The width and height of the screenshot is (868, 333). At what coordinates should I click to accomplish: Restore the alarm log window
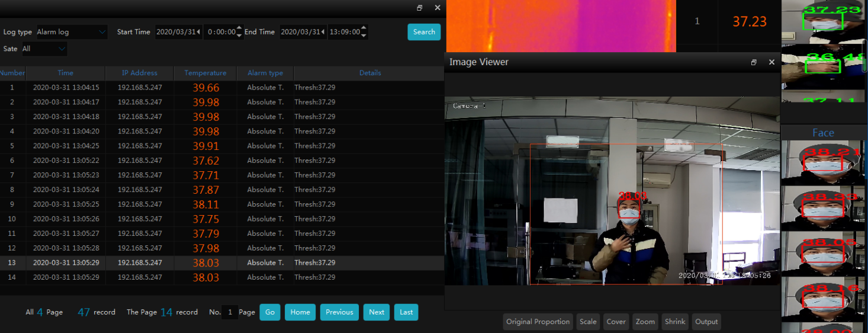[x=420, y=8]
